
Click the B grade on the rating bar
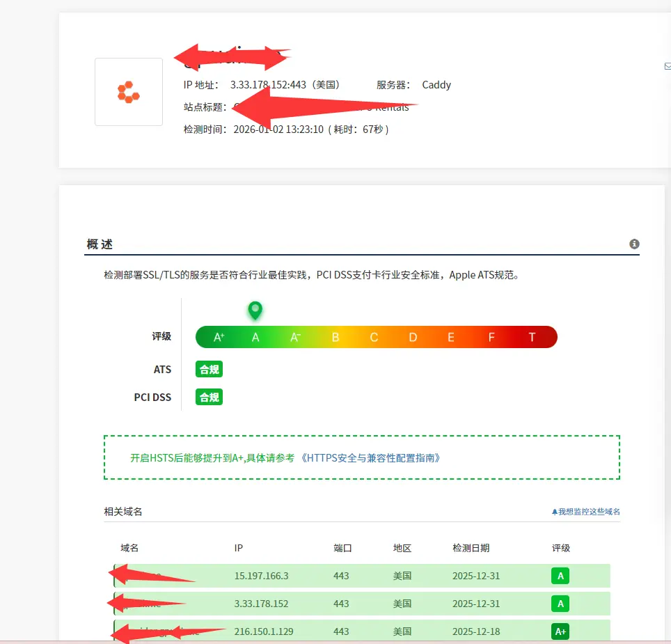(x=335, y=337)
